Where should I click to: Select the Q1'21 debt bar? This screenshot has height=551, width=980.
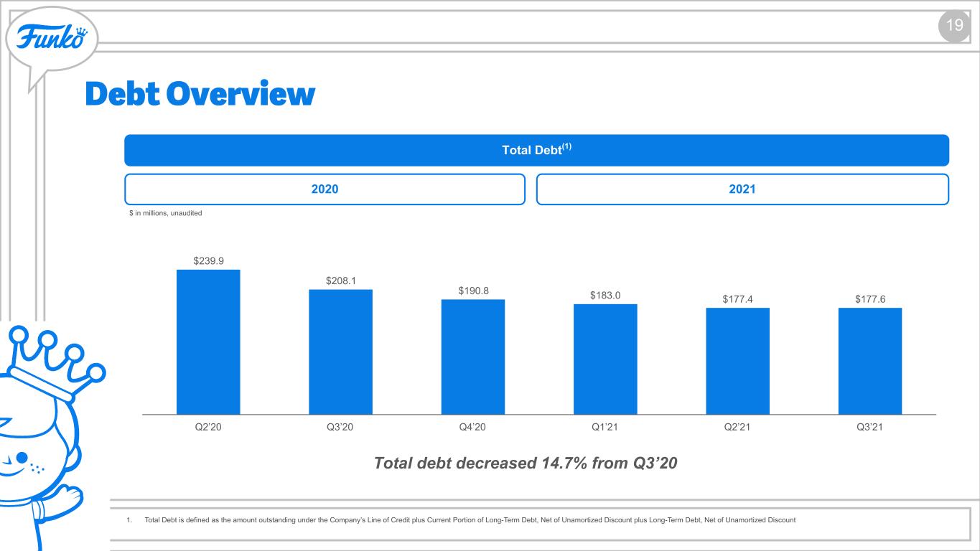pyautogui.click(x=605, y=359)
